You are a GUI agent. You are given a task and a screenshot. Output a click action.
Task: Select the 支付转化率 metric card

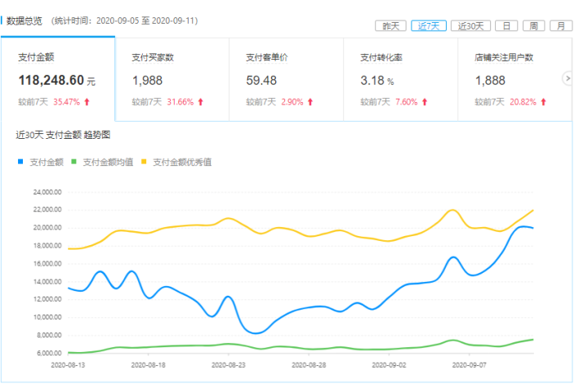[x=400, y=79]
